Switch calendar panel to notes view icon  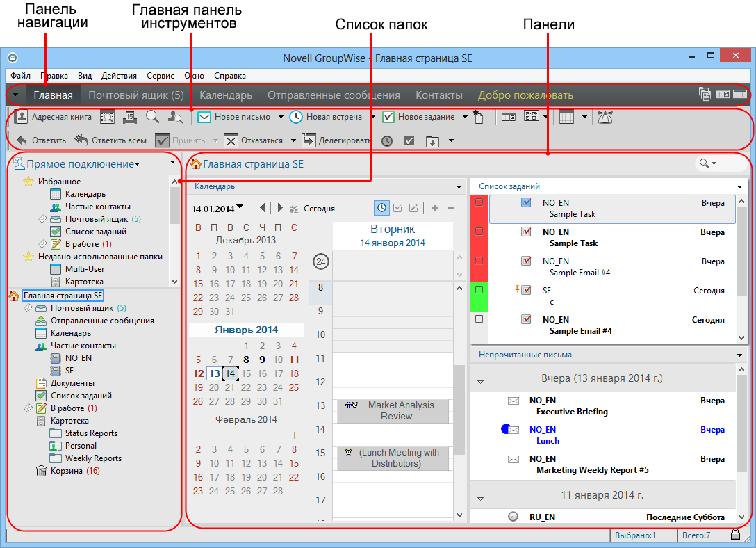pyautogui.click(x=413, y=208)
